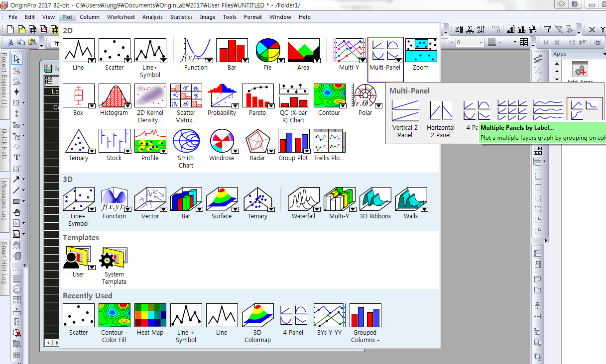The height and width of the screenshot is (364, 606).
Task: Select the Zoom plot icon
Action: (x=421, y=50)
